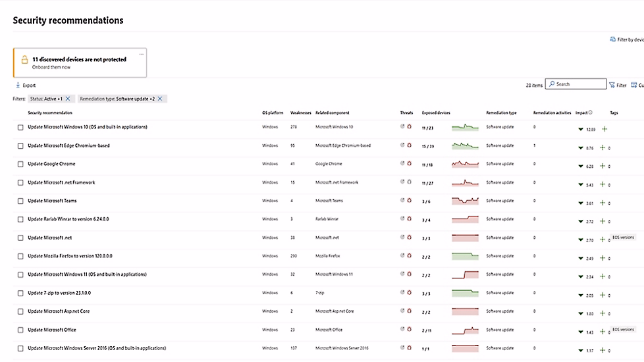Check Update Microsoft Edge Chromium-based checkbox
This screenshot has height=362, width=644.
[20, 145]
